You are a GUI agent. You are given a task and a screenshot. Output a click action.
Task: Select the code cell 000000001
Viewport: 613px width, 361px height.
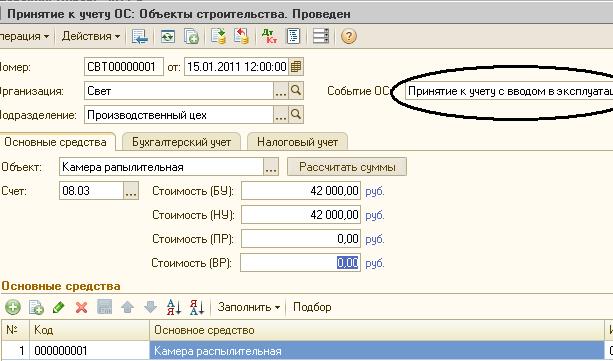pos(90,350)
